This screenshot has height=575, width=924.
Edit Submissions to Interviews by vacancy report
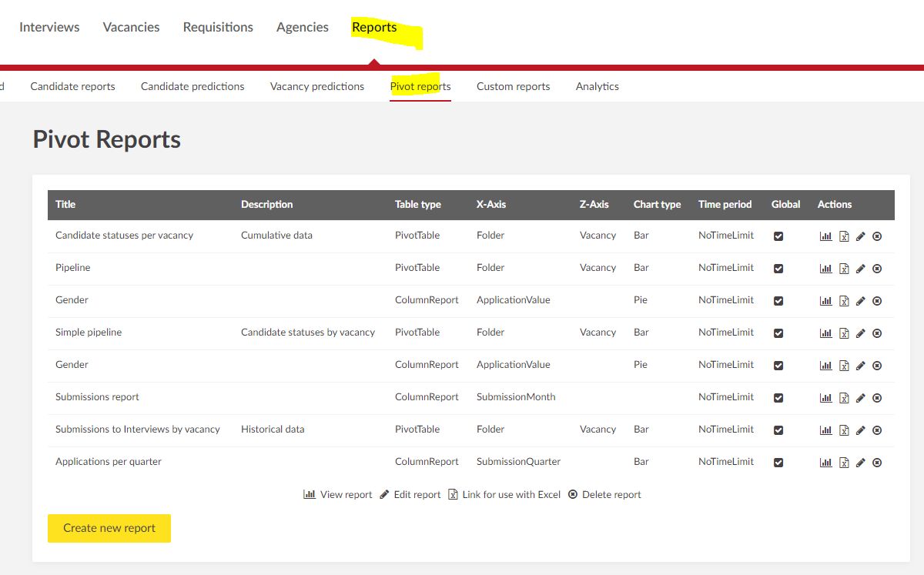coord(861,430)
